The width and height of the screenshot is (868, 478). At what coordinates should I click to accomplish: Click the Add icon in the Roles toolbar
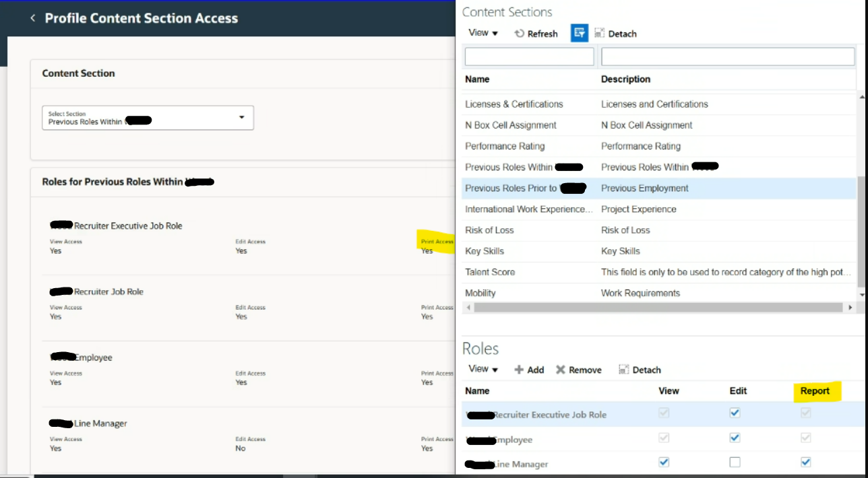pyautogui.click(x=529, y=369)
